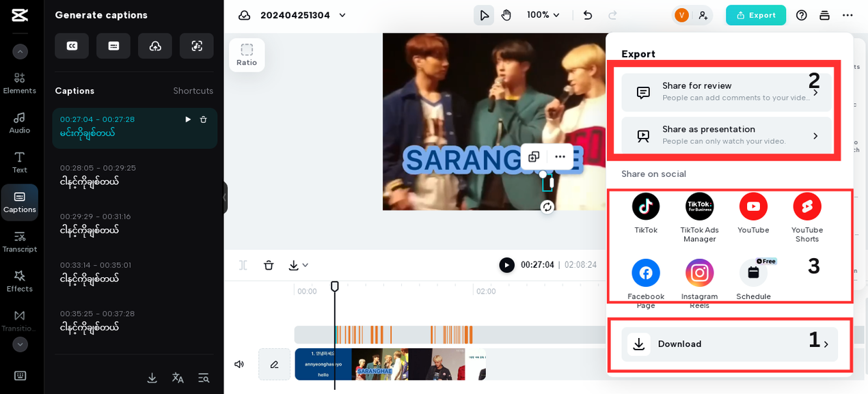Viewport: 868px width, 394px height.
Task: Open the help question mark icon
Action: (802, 15)
